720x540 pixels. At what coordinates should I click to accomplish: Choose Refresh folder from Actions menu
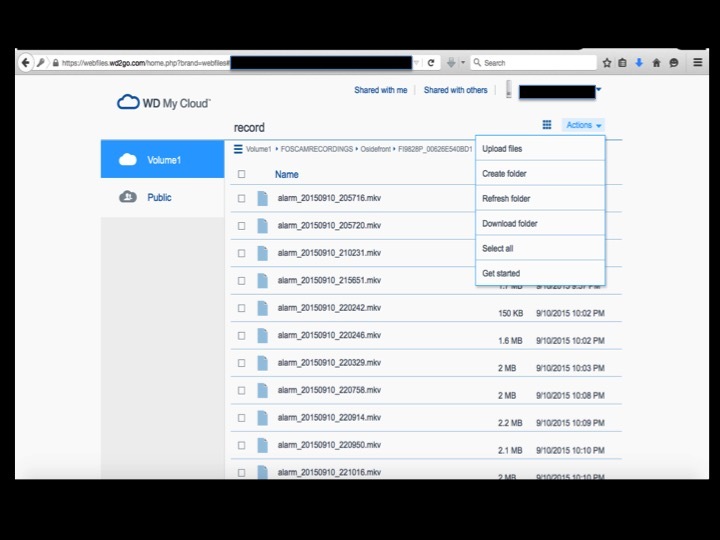[x=540, y=198]
